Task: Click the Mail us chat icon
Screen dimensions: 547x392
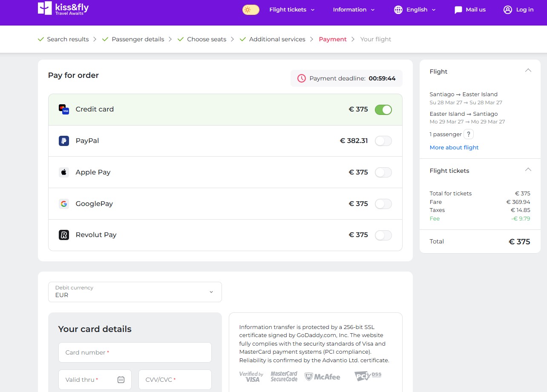Action: [458, 10]
